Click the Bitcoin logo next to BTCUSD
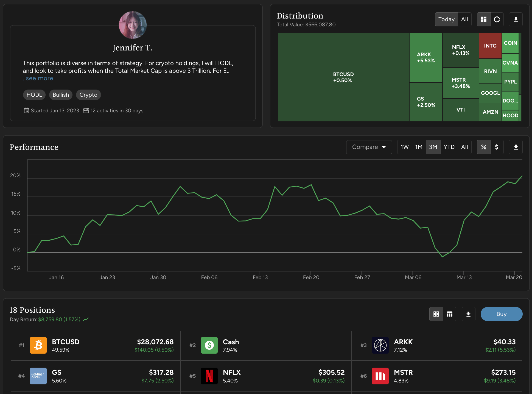The image size is (532, 394). point(38,345)
